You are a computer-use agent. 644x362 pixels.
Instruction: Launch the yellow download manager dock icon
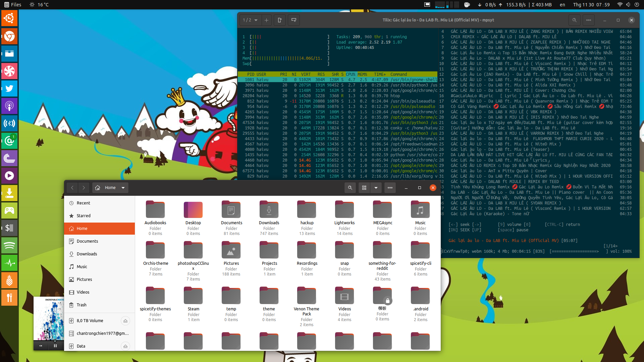coord(9,193)
